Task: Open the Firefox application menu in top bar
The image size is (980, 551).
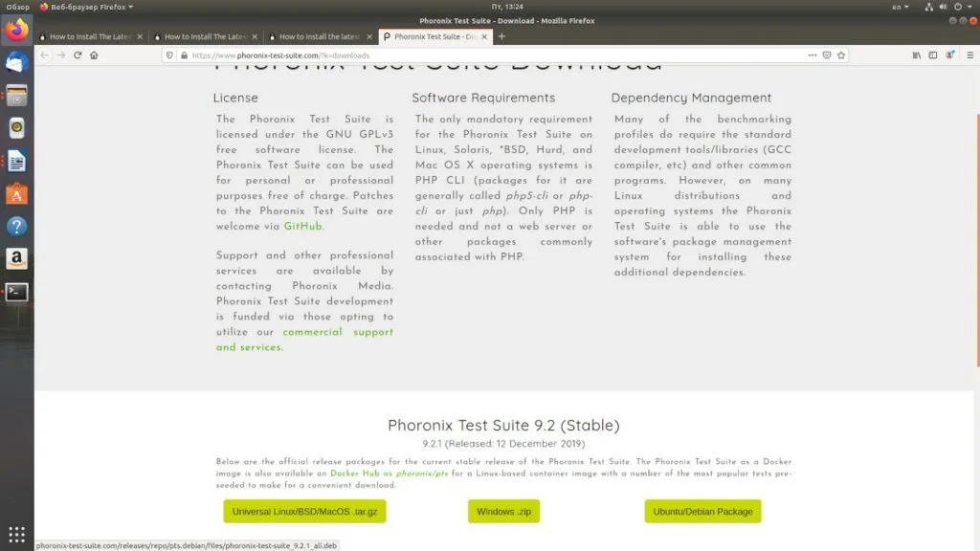Action: tap(86, 7)
